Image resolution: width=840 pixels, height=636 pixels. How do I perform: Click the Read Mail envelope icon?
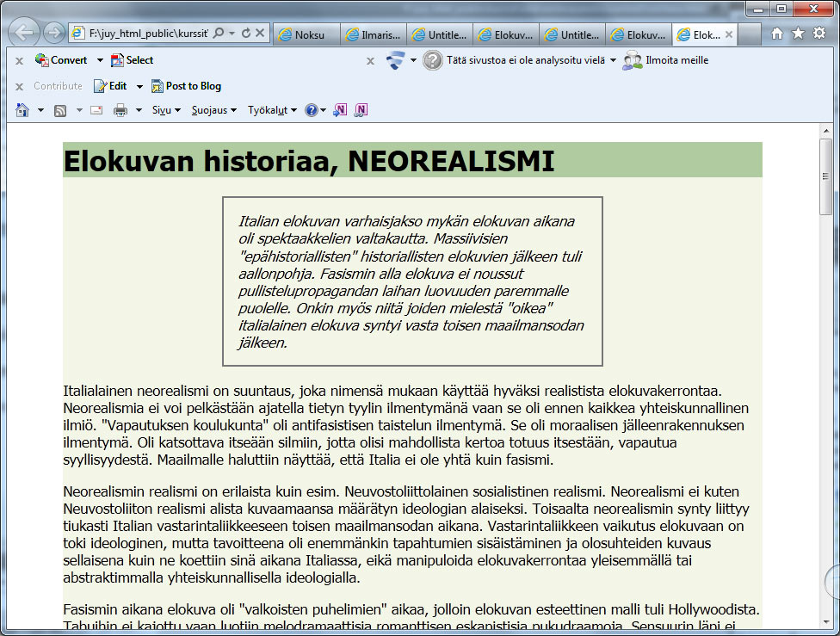[x=96, y=110]
